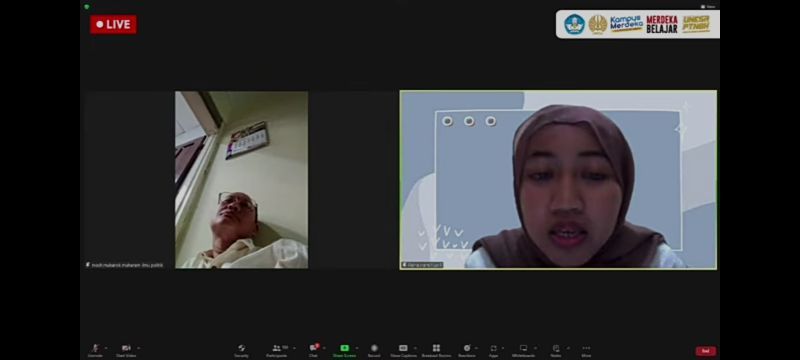
Task: Unmute the microphone in the Zoom toolbar
Action: [95, 350]
